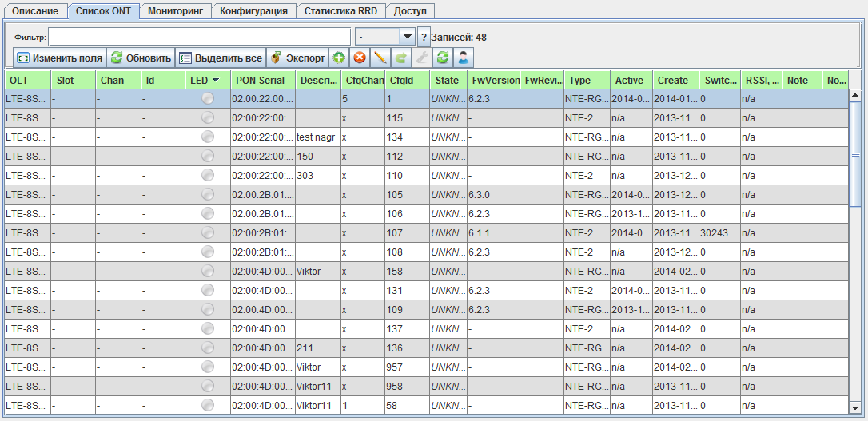Sort by State column header
868x421 pixels.
[448, 80]
